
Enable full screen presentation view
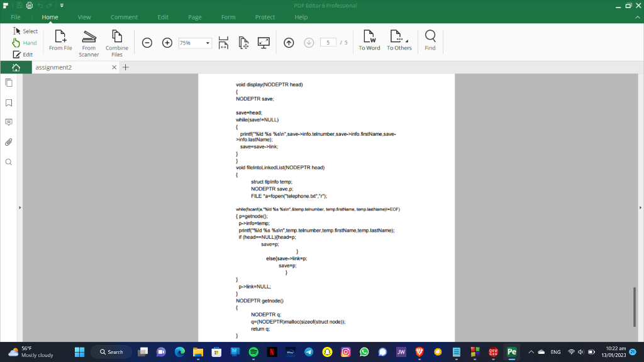[265, 43]
